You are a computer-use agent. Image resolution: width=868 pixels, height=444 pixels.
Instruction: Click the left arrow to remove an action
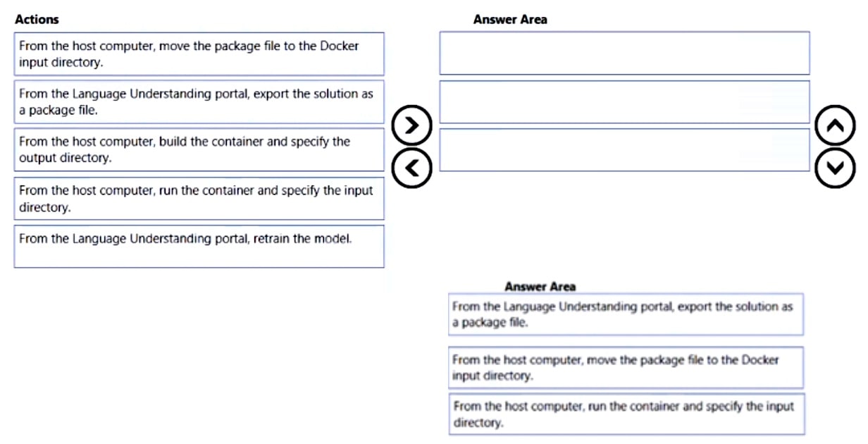tap(412, 168)
